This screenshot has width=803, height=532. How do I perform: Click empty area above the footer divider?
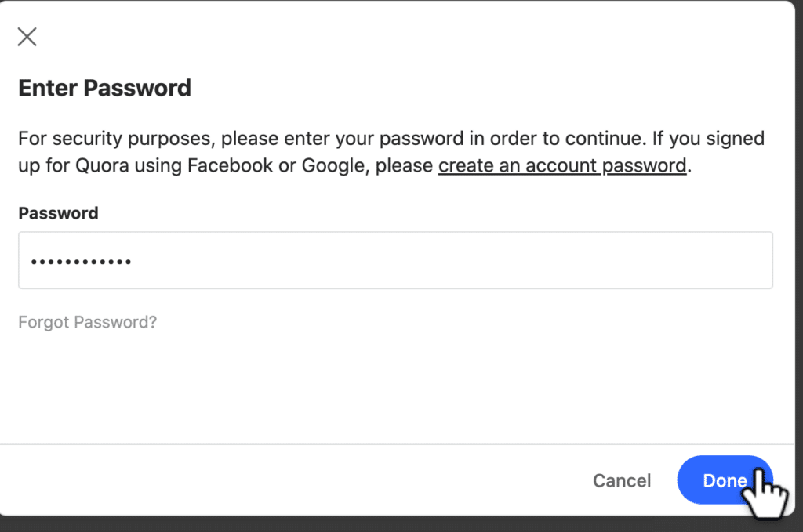397,389
